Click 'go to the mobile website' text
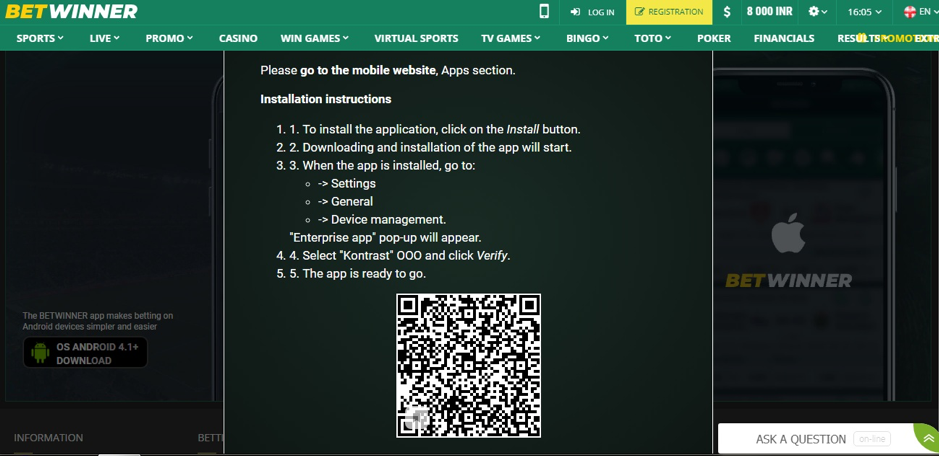Image resolution: width=939 pixels, height=456 pixels. click(368, 70)
